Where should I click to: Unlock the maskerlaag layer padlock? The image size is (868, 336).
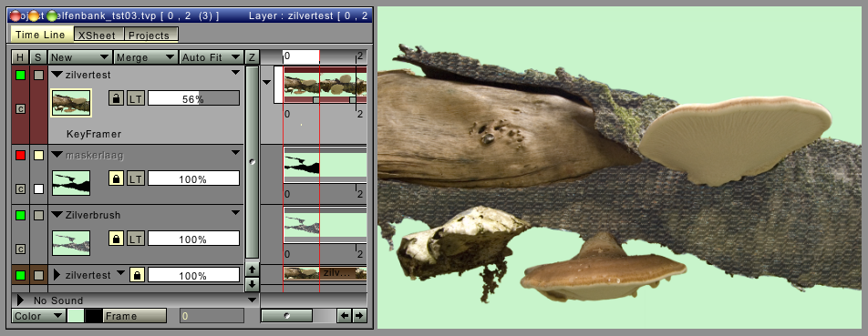117,178
